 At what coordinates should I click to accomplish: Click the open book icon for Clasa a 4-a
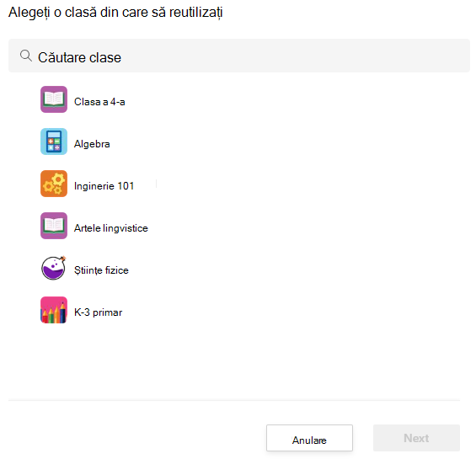[x=54, y=99]
